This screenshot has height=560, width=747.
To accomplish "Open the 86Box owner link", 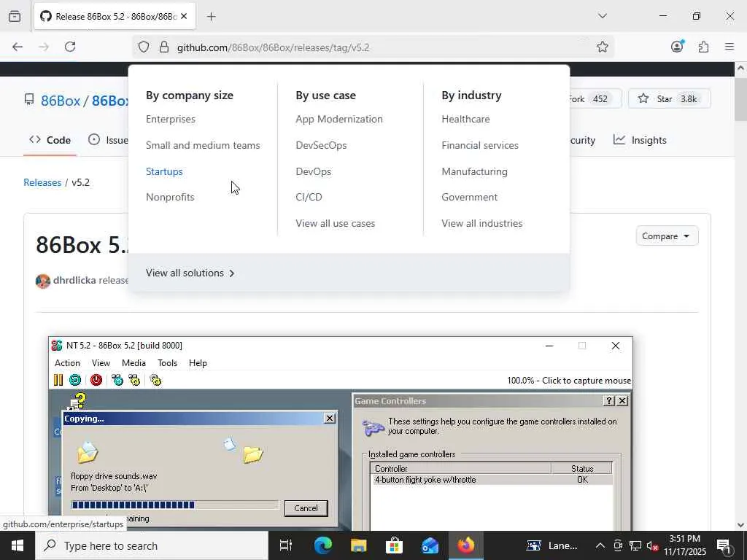I will 61,101.
